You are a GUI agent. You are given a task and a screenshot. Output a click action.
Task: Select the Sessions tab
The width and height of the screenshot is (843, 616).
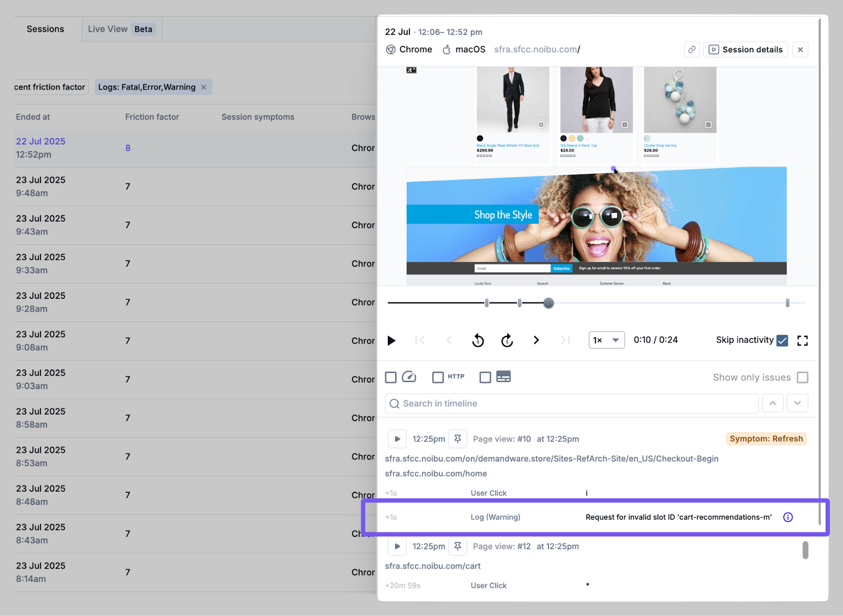45,29
